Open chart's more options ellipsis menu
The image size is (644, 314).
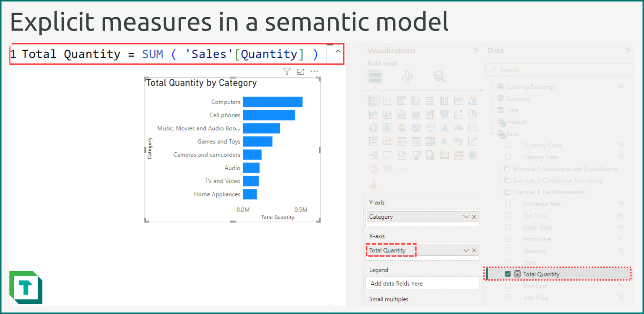tap(314, 71)
